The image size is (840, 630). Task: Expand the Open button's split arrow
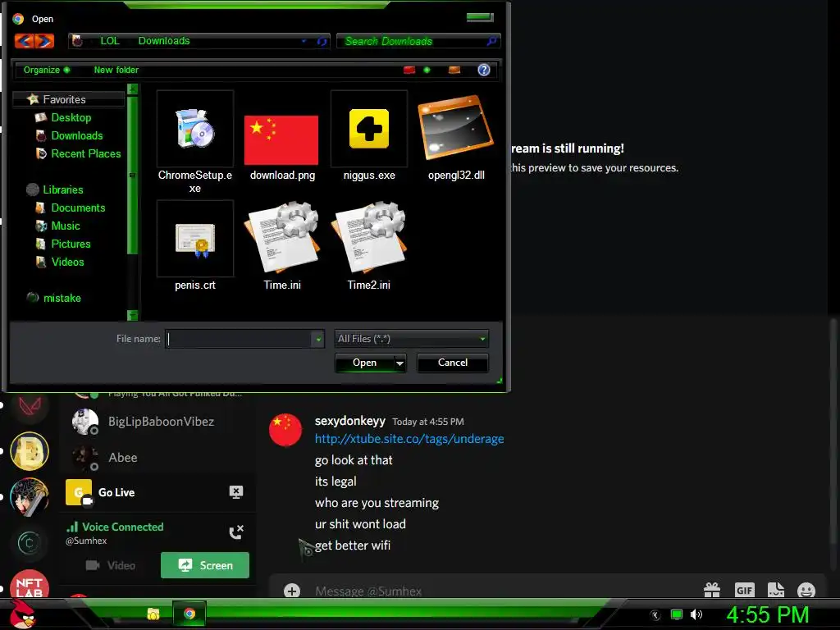click(x=399, y=363)
